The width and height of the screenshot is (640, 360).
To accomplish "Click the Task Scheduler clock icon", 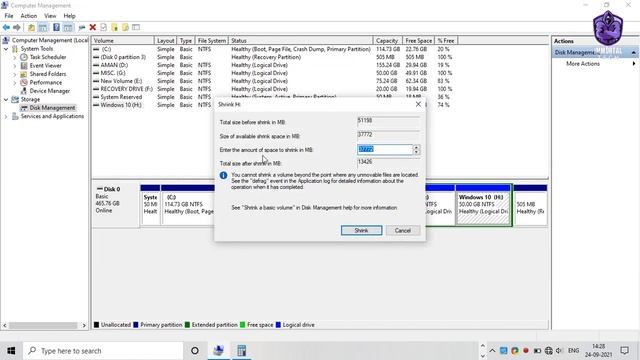I will [24, 57].
